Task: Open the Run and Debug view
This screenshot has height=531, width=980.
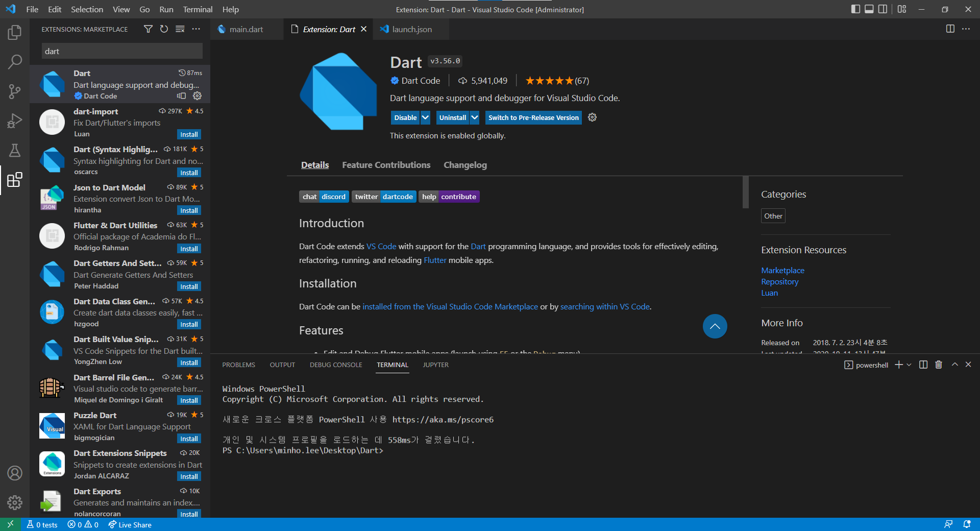Action: click(15, 120)
